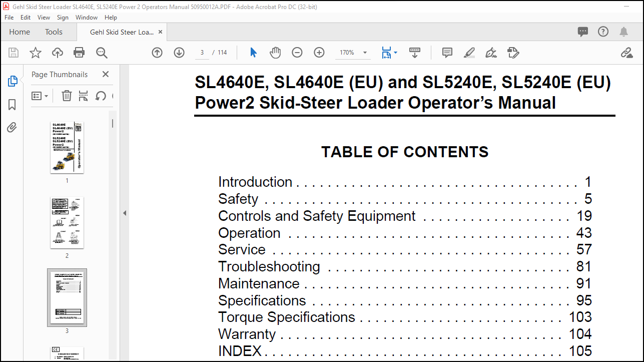Screen dimensions: 644x362
Task: Open the Window menu
Action: tap(87, 17)
